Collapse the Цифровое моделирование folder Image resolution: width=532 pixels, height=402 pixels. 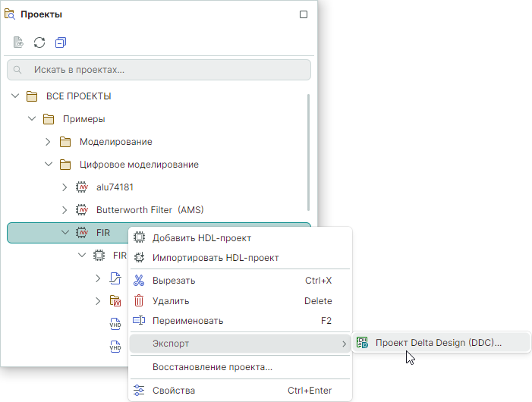click(x=48, y=165)
